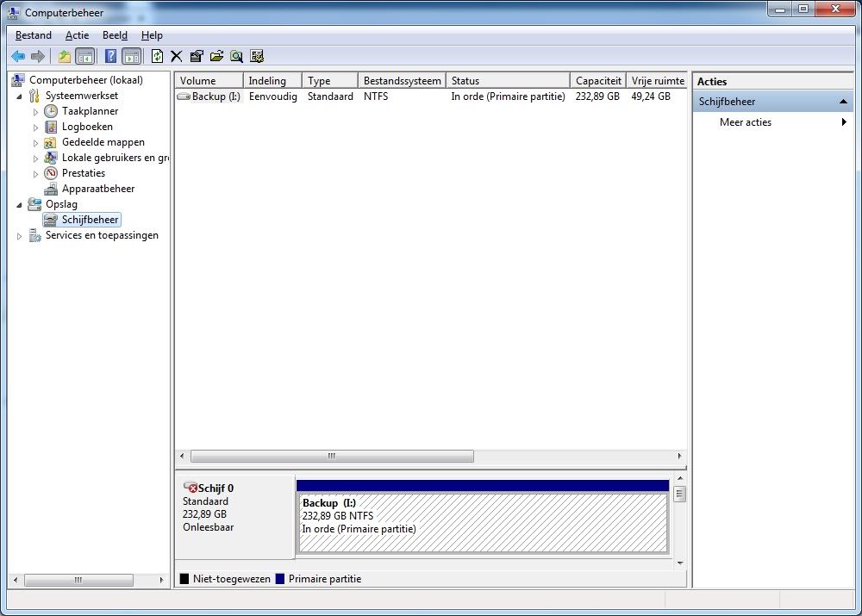862x616 pixels.
Task: Expand Services en toepassingen node
Action: [19, 236]
